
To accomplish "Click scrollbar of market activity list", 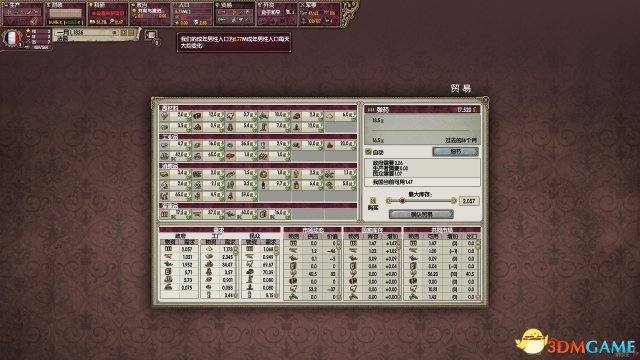I will point(339,269).
